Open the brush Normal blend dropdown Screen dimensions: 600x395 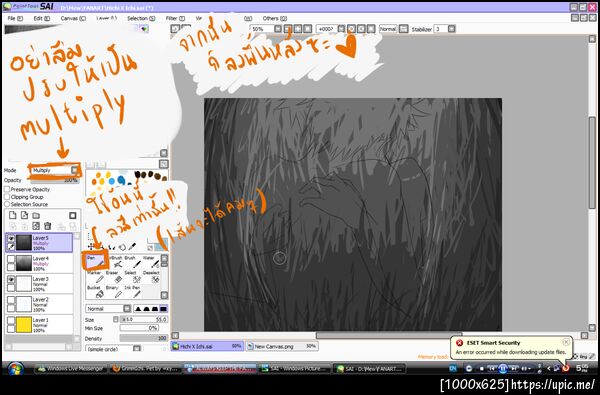[x=108, y=308]
